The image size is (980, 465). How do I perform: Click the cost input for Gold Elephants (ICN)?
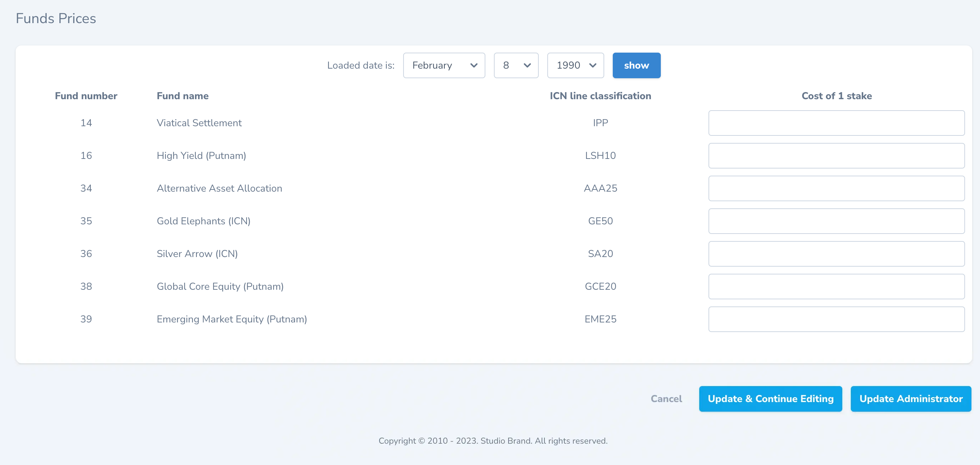(836, 221)
